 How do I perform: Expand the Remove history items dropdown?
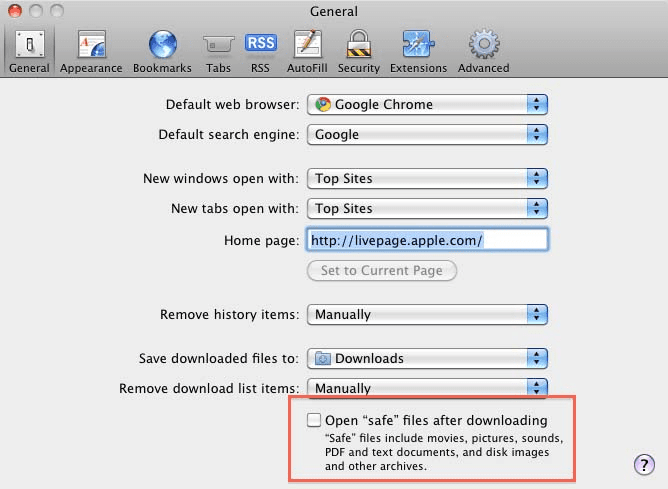[x=427, y=314]
